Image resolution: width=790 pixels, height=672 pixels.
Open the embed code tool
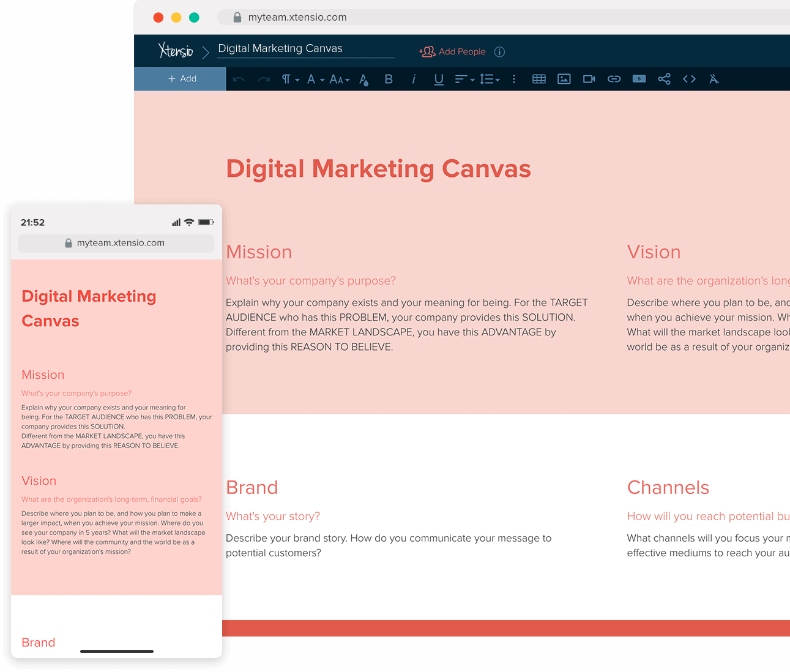tap(689, 79)
